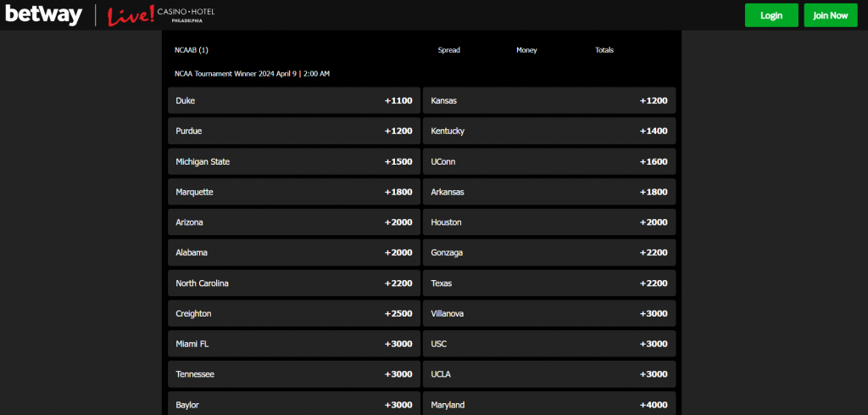Click the Spread column header
The height and width of the screenshot is (415, 868).
pyautogui.click(x=449, y=50)
